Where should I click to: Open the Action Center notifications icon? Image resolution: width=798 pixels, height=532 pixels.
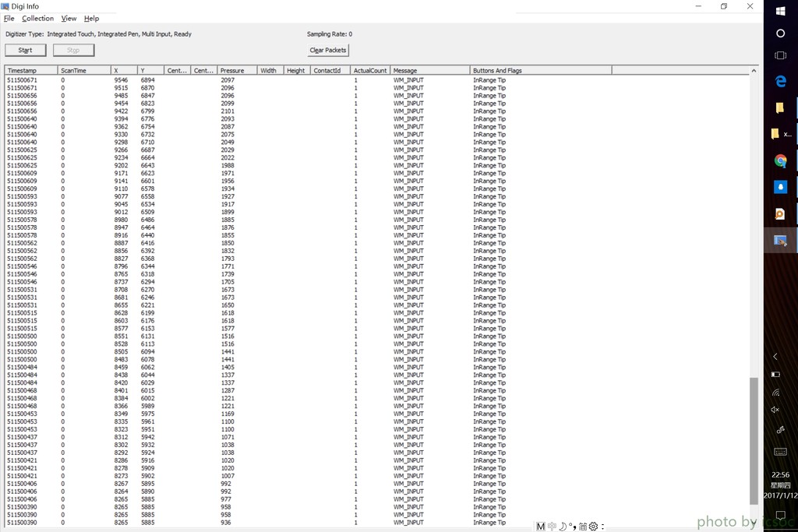pyautogui.click(x=780, y=515)
